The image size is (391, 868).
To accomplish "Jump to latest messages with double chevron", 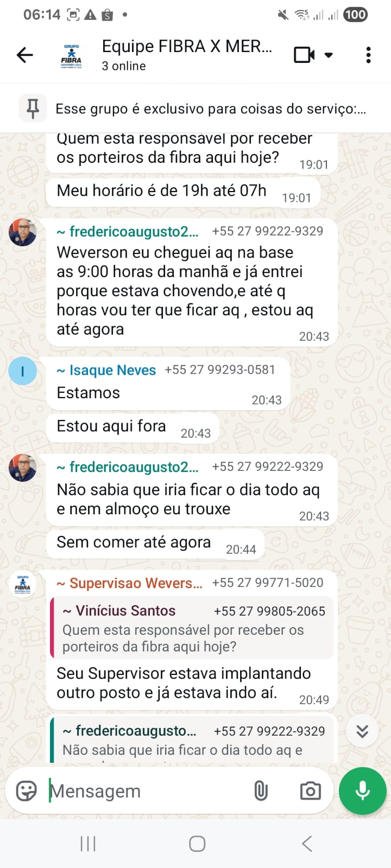I will coord(362,731).
